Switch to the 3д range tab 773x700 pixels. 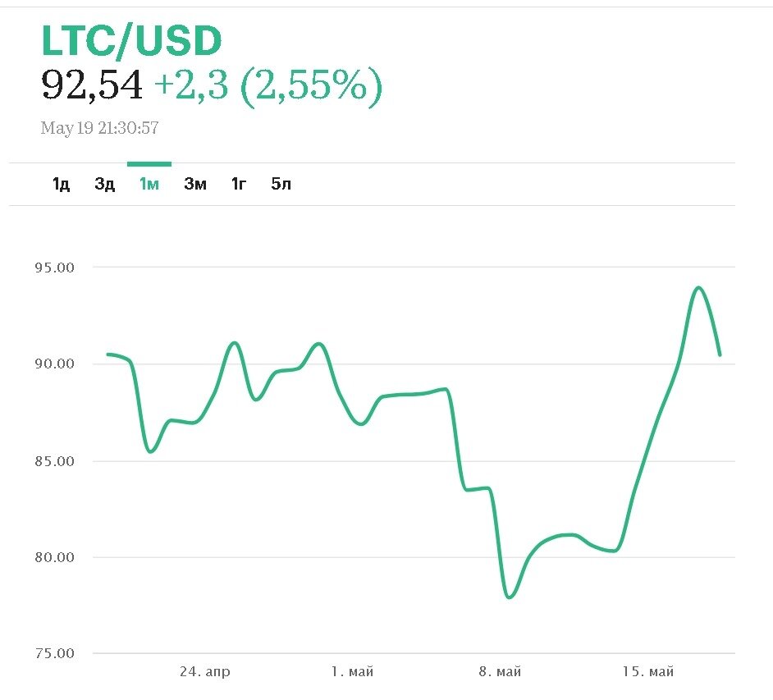tap(104, 184)
